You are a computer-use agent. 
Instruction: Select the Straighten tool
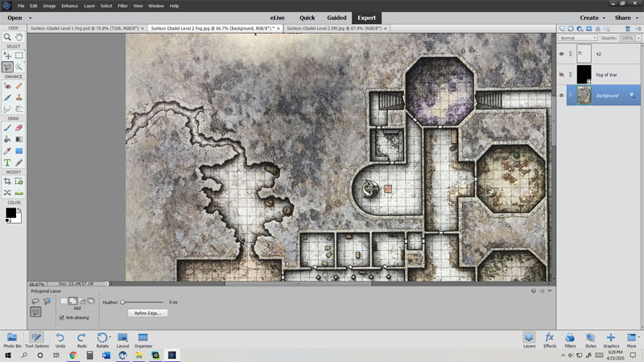point(19,192)
